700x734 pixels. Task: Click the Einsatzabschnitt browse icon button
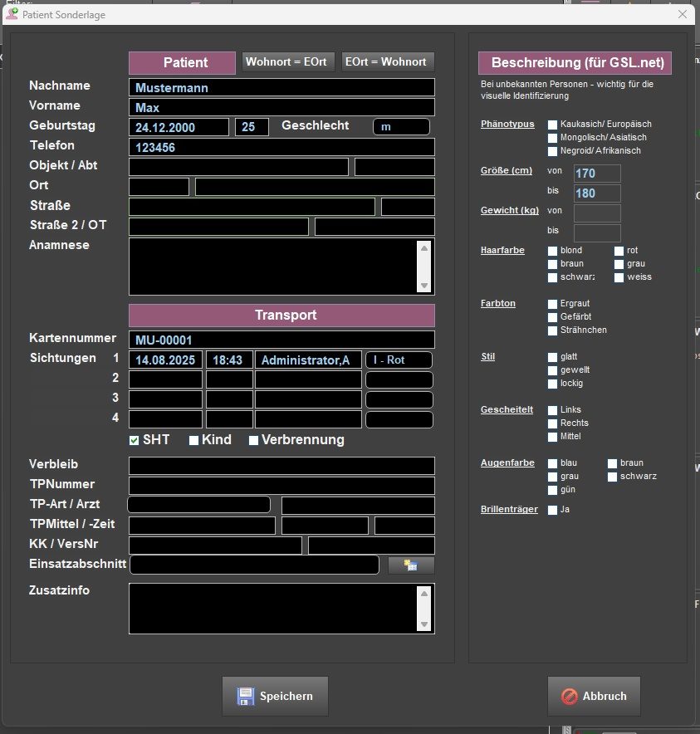[411, 565]
